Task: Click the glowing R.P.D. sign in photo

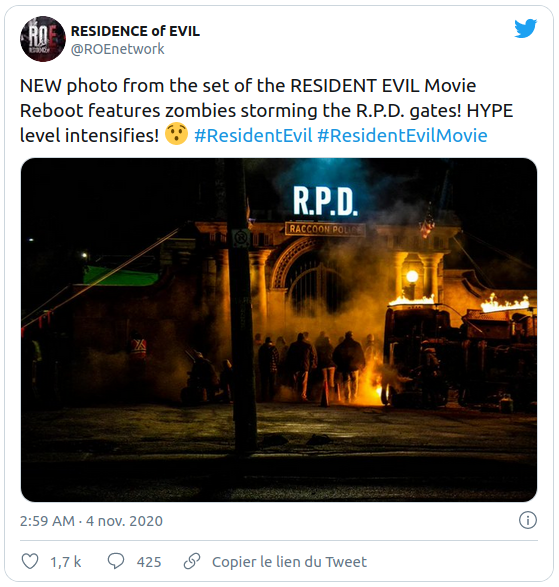Action: (325, 201)
